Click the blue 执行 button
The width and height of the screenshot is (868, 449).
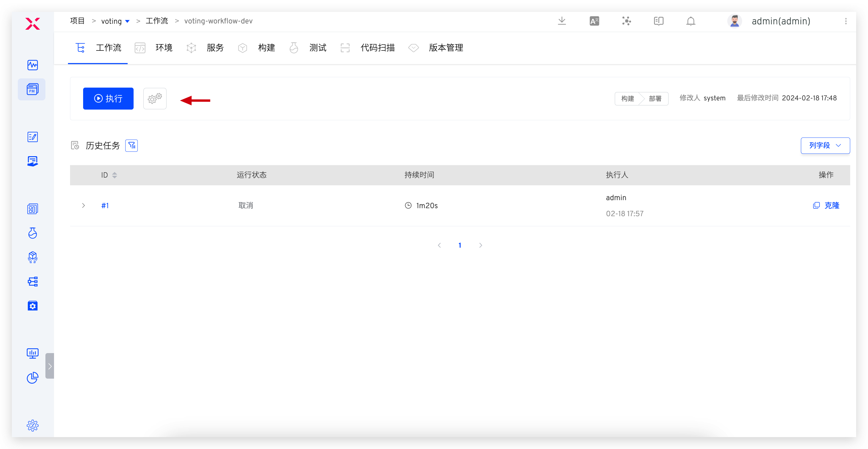108,98
